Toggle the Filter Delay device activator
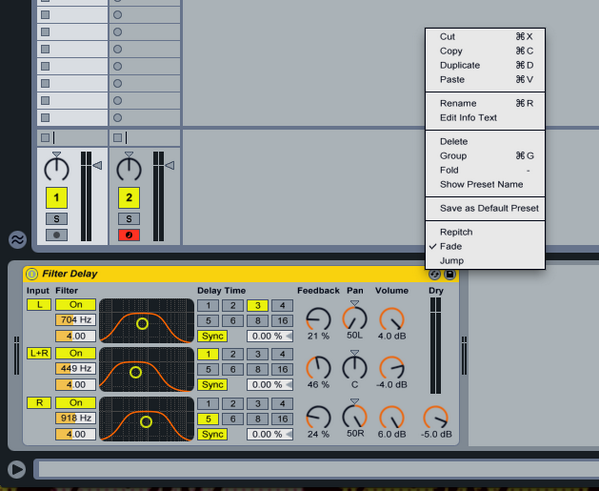 click(x=32, y=274)
